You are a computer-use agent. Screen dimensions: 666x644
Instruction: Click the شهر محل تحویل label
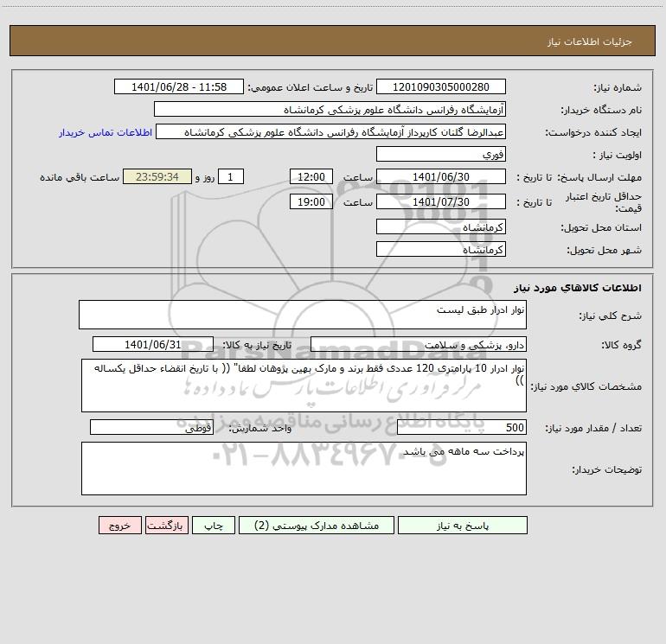tap(605, 250)
